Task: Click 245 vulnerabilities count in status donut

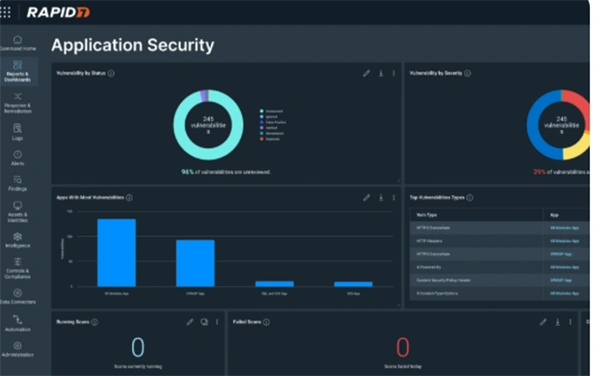Action: 208,125
